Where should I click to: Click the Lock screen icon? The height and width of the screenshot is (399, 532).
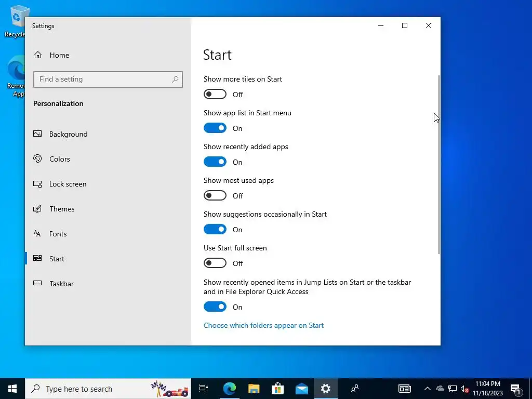pos(37,184)
